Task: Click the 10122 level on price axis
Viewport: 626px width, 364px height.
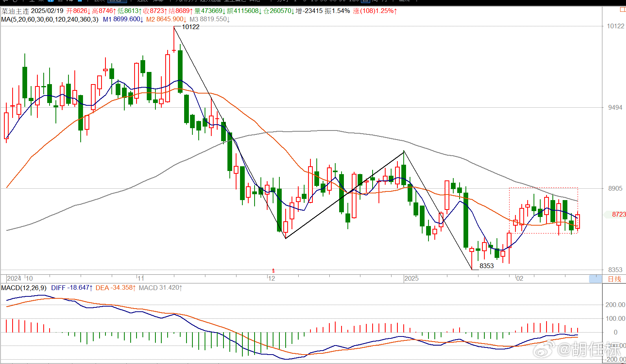Action: (x=615, y=26)
